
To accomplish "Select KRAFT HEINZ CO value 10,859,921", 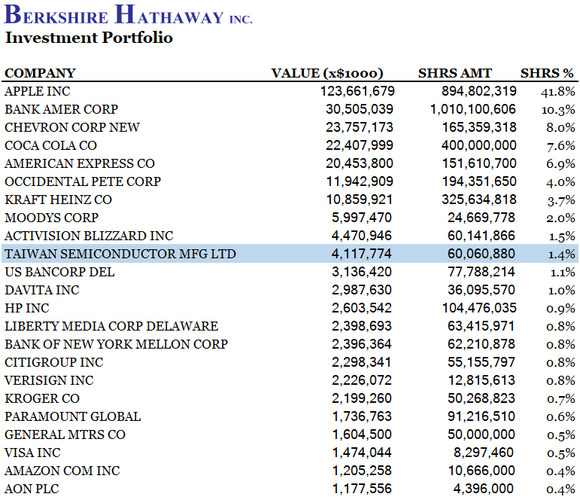I will point(359,200).
